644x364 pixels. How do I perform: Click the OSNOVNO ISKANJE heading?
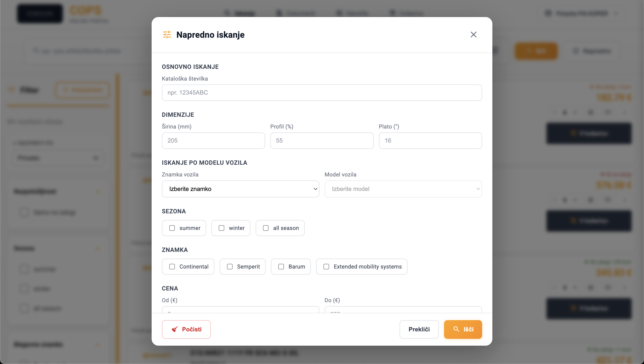(x=190, y=67)
